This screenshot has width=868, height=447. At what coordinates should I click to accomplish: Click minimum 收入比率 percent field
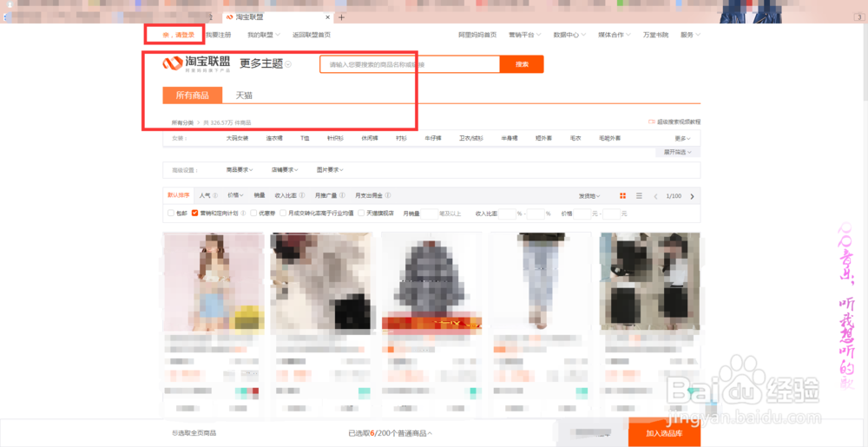point(507,214)
